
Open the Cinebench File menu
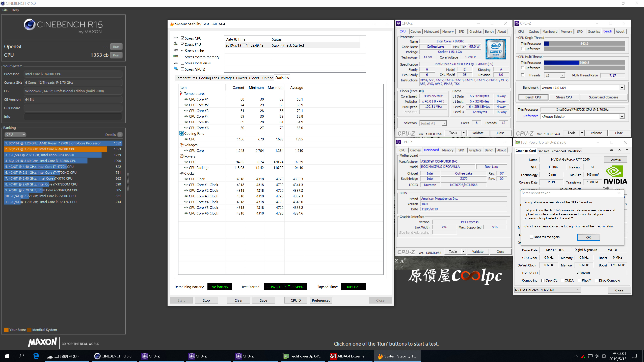[x=5, y=10]
